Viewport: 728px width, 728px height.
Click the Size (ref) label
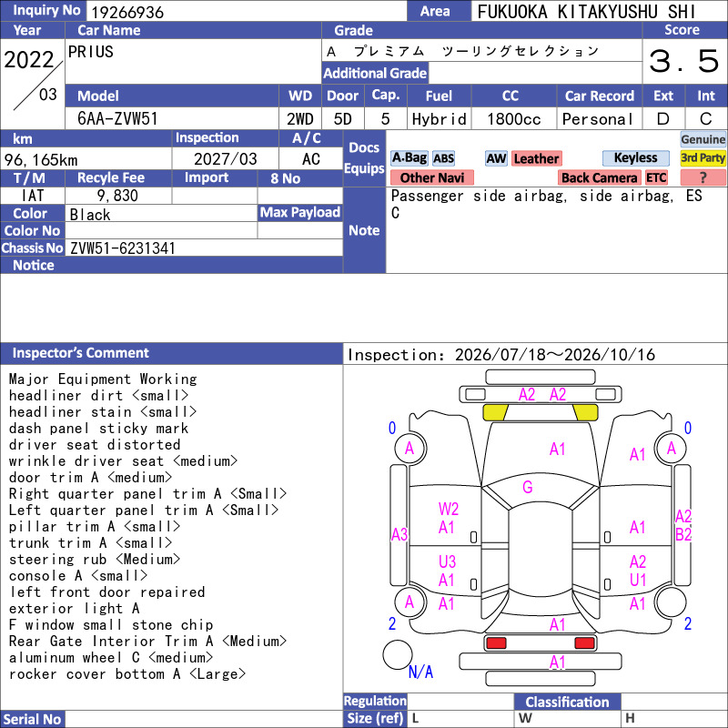point(375,719)
